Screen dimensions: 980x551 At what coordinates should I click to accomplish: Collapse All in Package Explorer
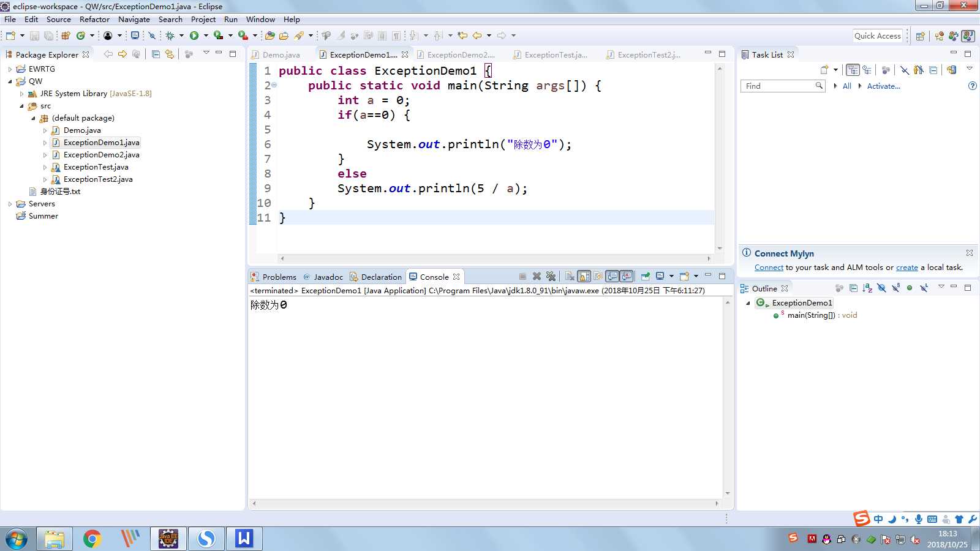(156, 54)
